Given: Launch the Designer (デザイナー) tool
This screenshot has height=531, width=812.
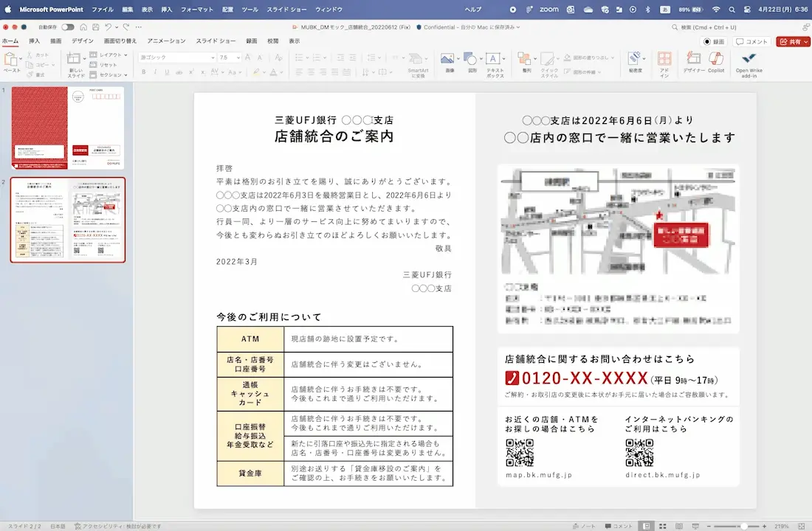Looking at the screenshot, I should [693, 63].
